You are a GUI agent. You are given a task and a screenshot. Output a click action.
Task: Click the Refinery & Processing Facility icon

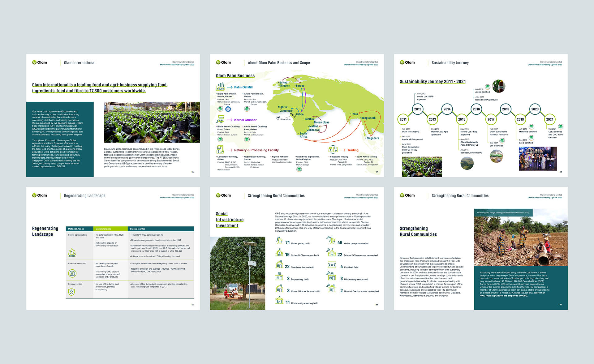(x=220, y=150)
